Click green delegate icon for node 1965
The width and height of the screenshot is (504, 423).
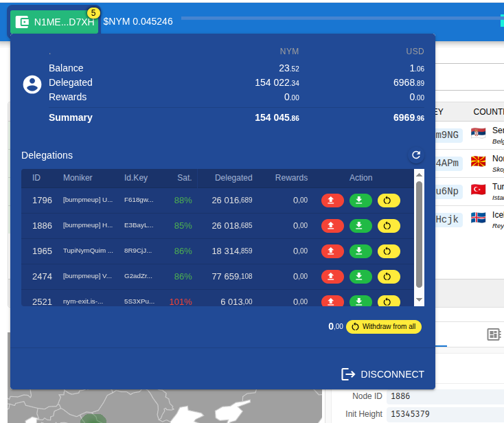tap(360, 251)
